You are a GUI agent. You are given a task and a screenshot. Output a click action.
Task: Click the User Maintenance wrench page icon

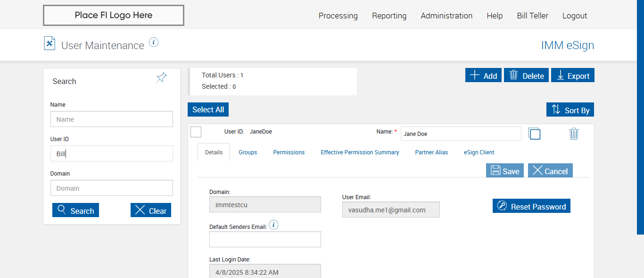[x=50, y=43]
